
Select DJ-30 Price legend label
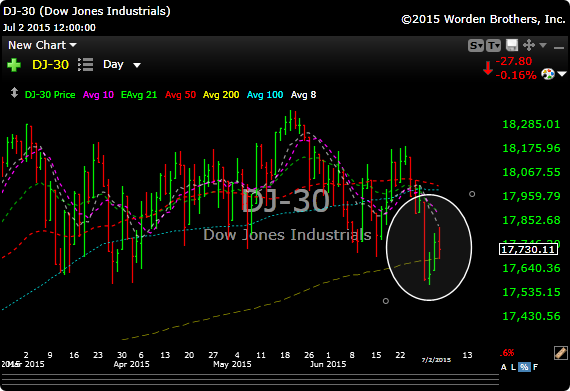[50, 95]
